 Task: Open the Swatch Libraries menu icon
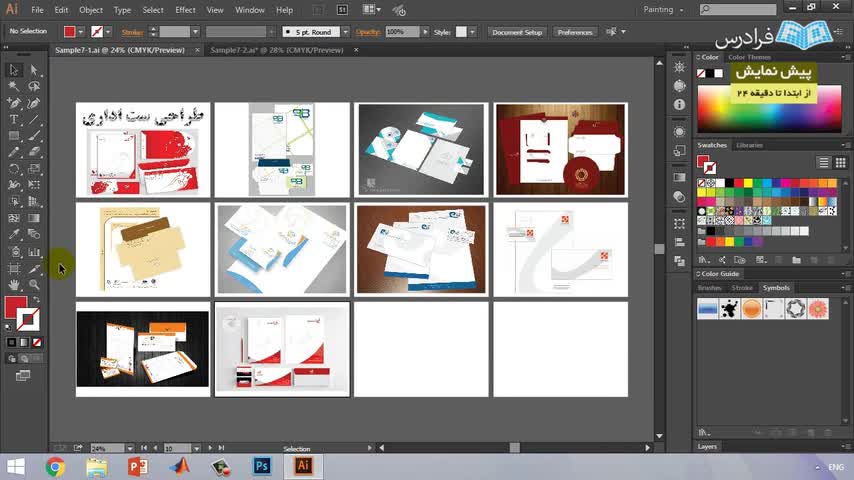coord(704,260)
